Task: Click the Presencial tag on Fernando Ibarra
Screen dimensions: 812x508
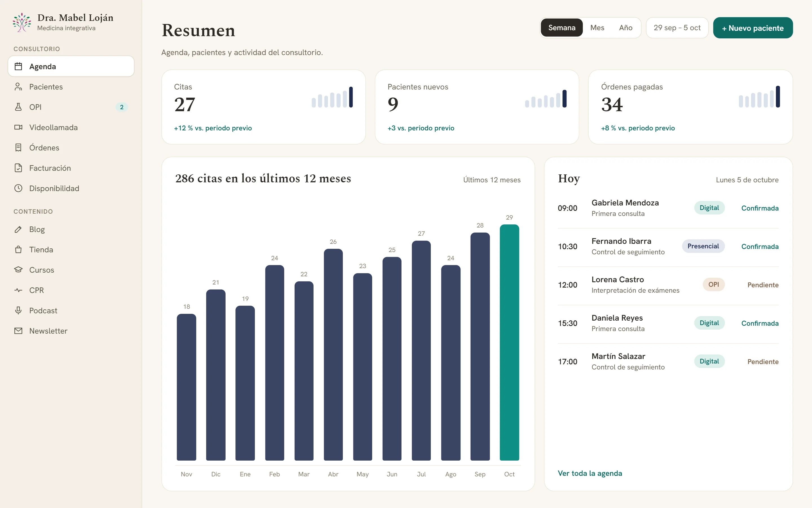Action: click(x=703, y=246)
